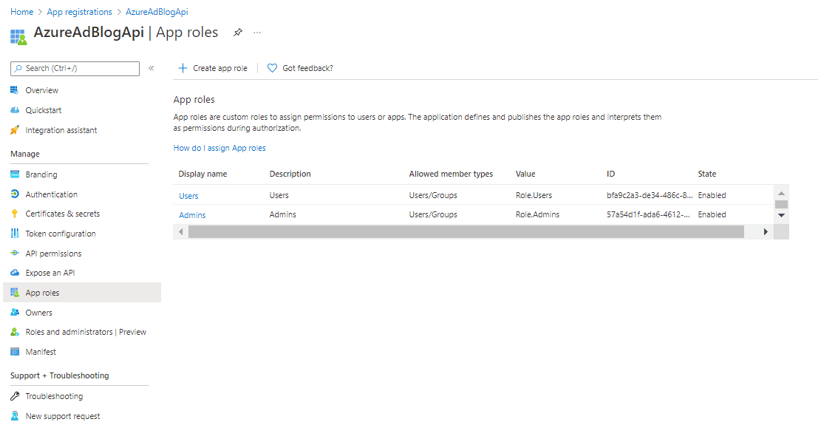Click the horizontal scrollbar thumb

466,231
